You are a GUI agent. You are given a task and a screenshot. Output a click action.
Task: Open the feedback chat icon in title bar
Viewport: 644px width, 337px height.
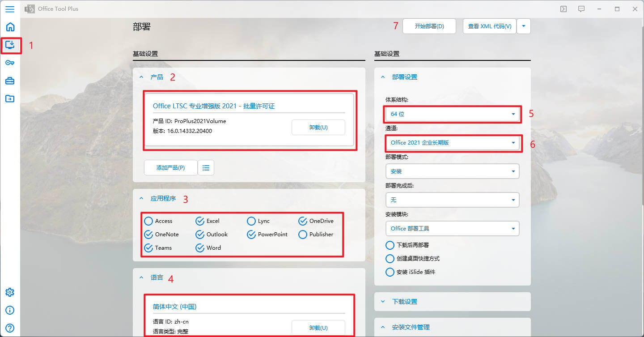581,9
